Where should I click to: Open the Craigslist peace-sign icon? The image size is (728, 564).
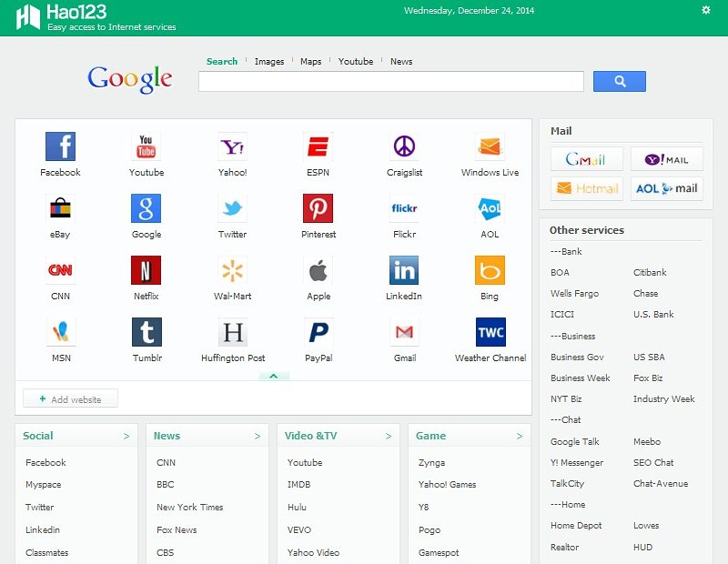(404, 146)
